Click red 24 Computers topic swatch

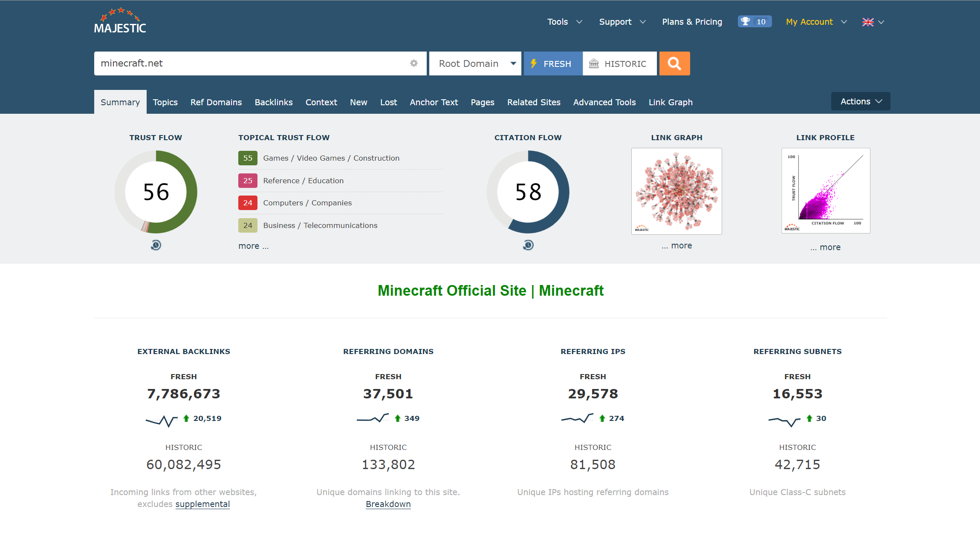248,203
